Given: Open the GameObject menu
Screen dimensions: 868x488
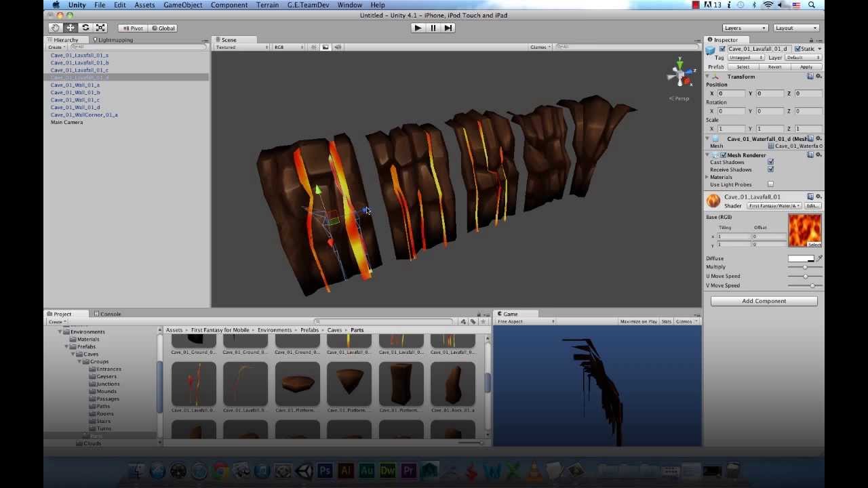Looking at the screenshot, I should (x=182, y=5).
